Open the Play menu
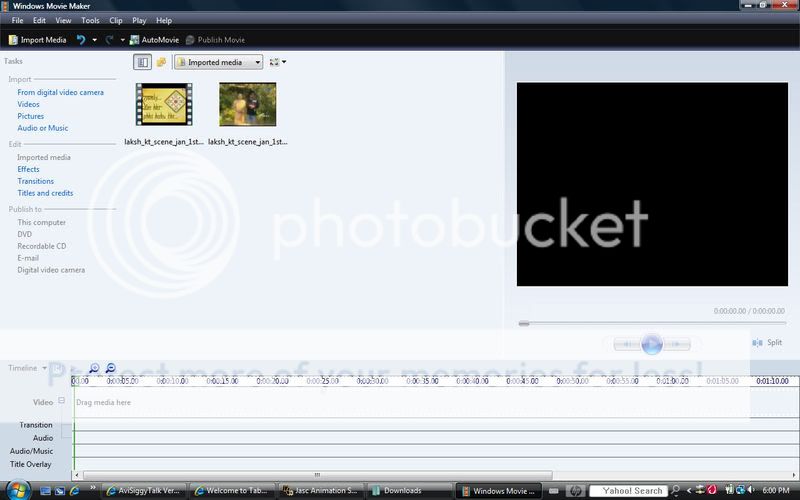Image resolution: width=800 pixels, height=500 pixels. (139, 20)
